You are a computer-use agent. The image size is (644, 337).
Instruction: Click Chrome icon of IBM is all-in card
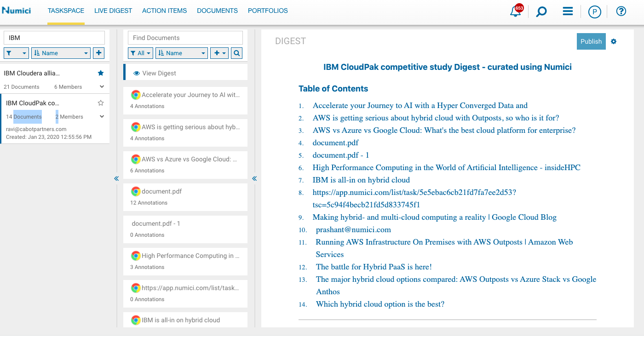tap(136, 320)
